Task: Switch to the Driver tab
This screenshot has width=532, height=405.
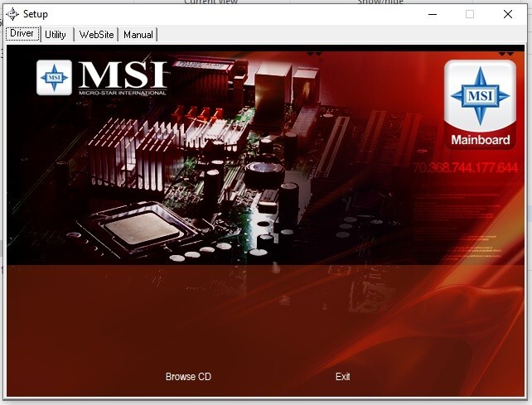Action: coord(22,34)
